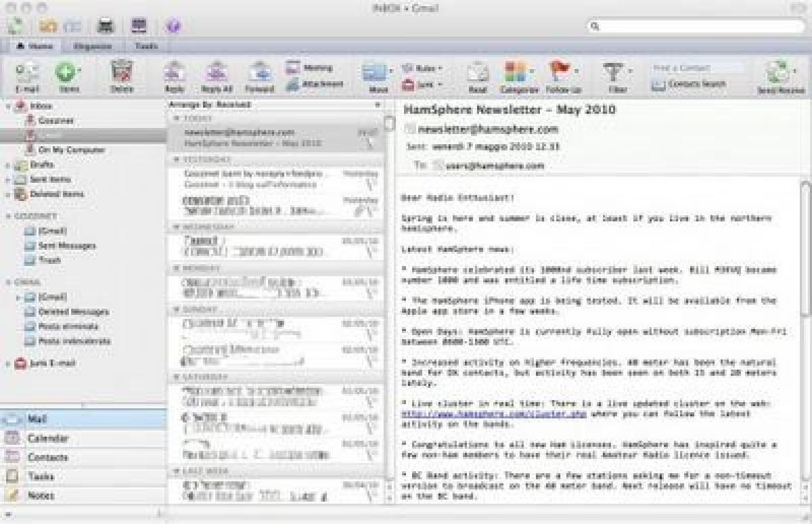Switch to the Organize ribbon tab
Image resolution: width=812 pixels, height=524 pixels.
(93, 46)
